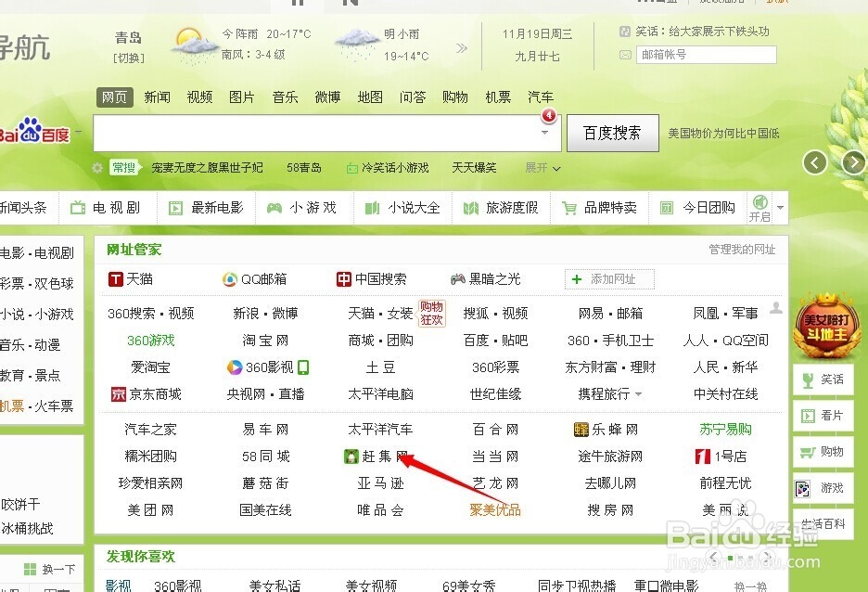Click the 笑话 sidebar icon button
The height and width of the screenshot is (592, 868).
pyautogui.click(x=823, y=380)
